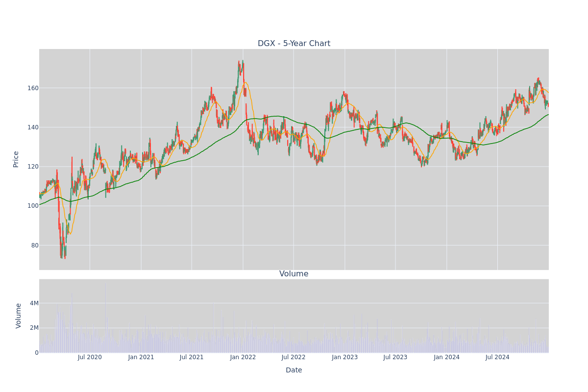Click the 'Jul 2020' date tick label

(90, 357)
